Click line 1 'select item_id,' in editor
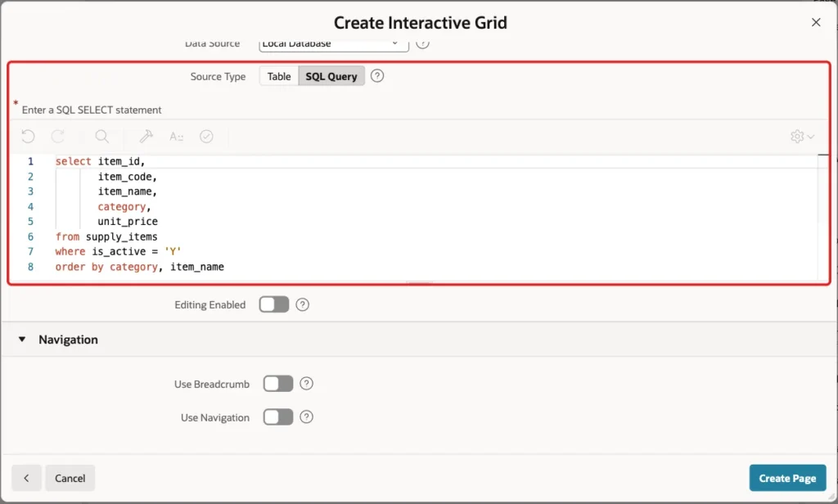838x504 pixels. point(100,161)
